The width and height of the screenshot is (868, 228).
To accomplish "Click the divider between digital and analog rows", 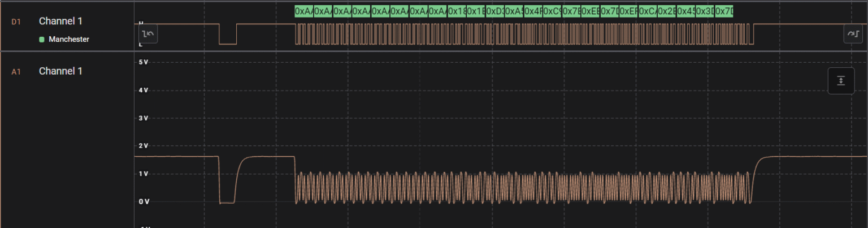I will click(434, 51).
